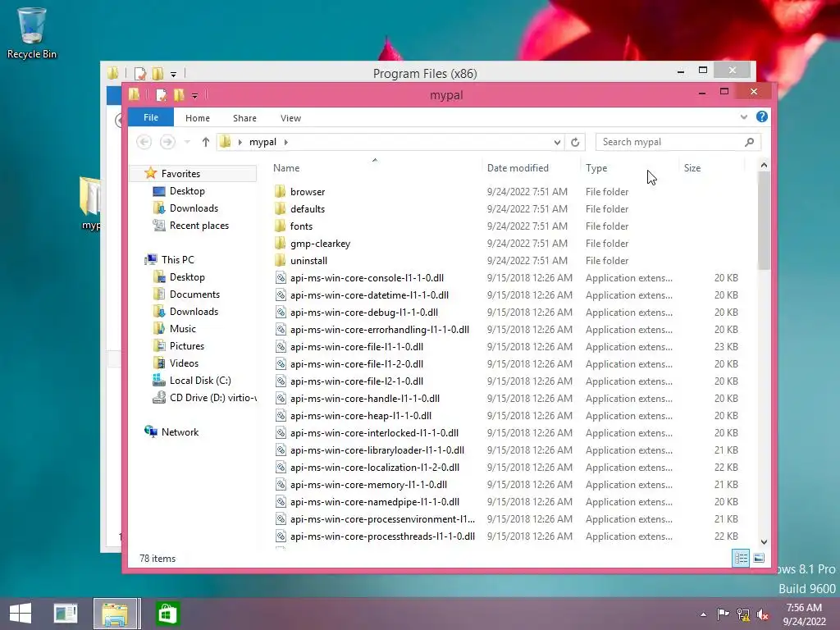Image resolution: width=840 pixels, height=630 pixels.
Task: Sort by Date modified column
Action: tap(518, 167)
